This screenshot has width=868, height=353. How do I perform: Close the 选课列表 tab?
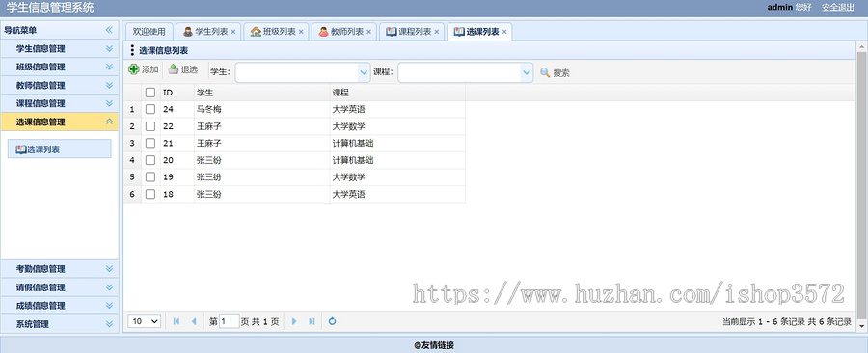(504, 32)
